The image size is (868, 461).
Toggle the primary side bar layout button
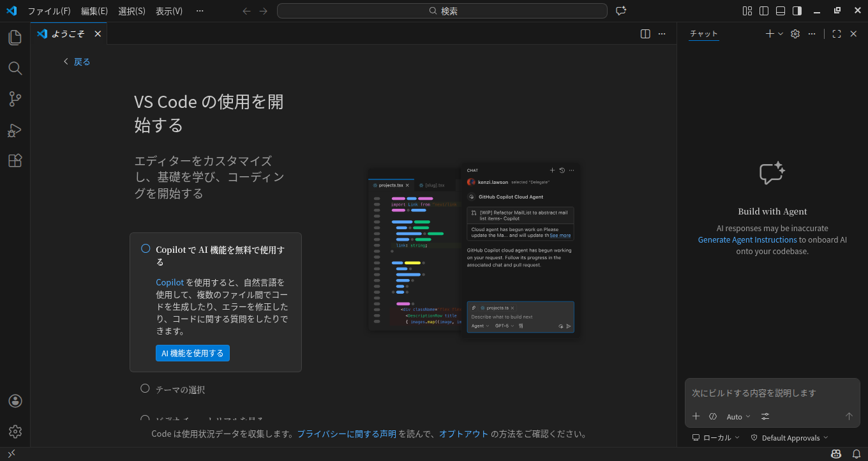pyautogui.click(x=763, y=11)
